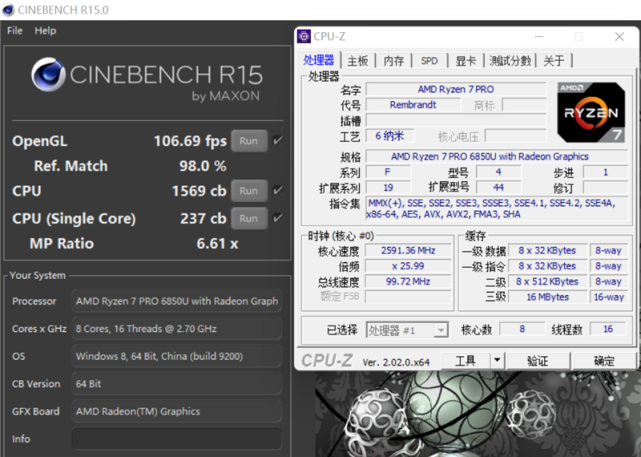Toggle the CPU test checkbox
This screenshot has width=641, height=457.
tap(277, 190)
